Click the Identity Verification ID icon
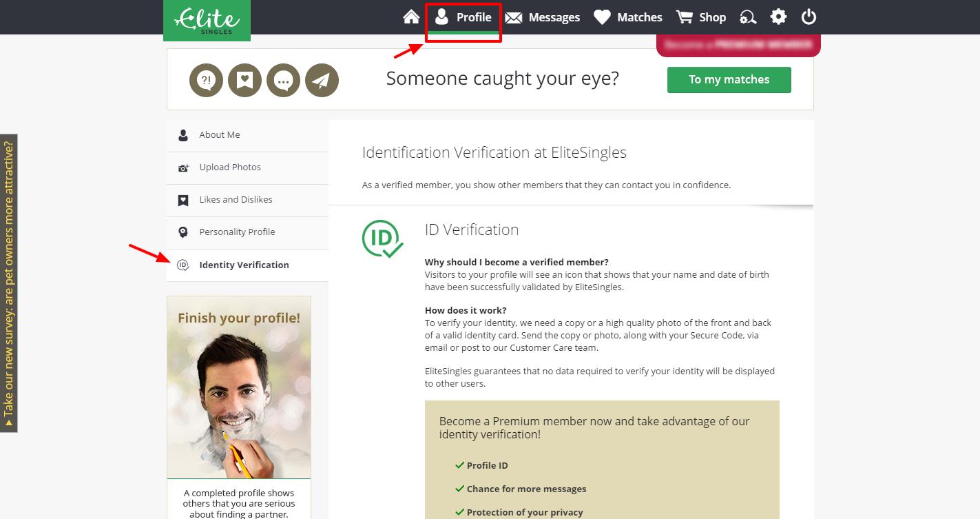Screen dimensions: 980x519 coord(183,265)
